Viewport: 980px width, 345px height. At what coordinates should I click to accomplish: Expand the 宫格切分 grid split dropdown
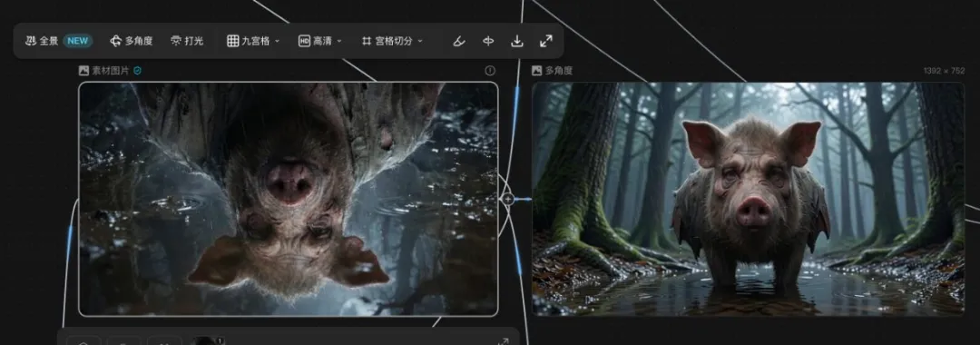(x=392, y=41)
